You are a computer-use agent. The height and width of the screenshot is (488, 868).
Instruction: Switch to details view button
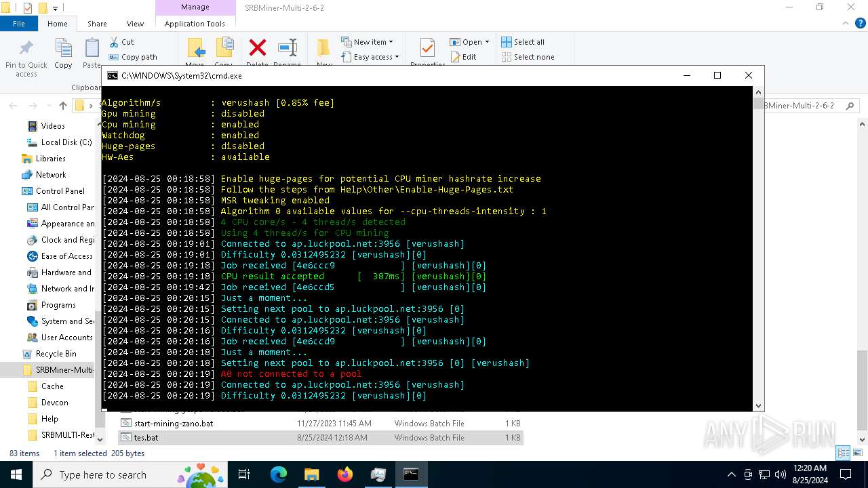point(843,453)
